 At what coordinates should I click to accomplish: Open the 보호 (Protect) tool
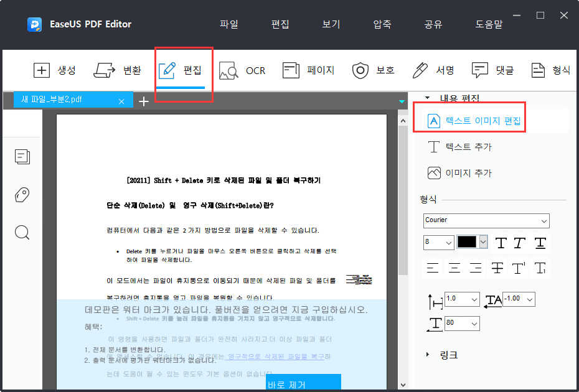click(374, 70)
